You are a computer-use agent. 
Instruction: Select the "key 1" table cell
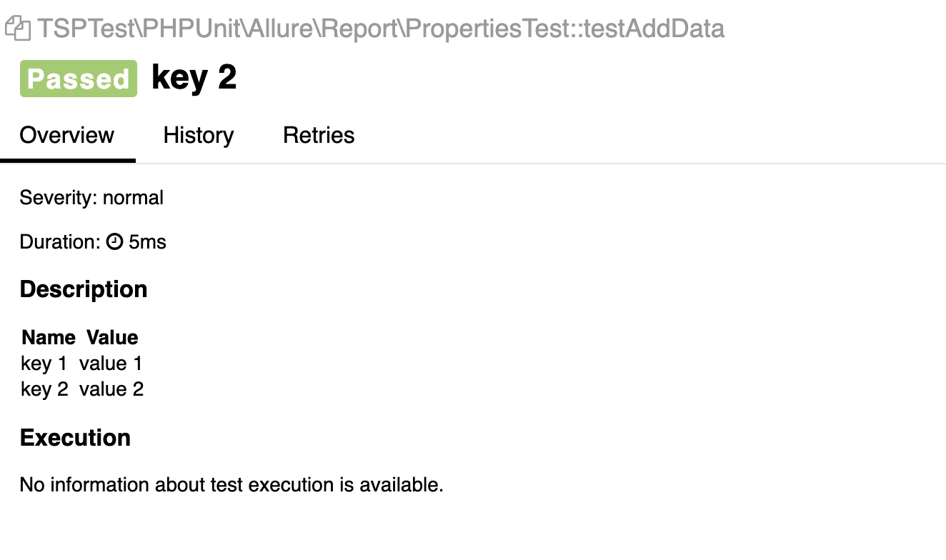[44, 364]
